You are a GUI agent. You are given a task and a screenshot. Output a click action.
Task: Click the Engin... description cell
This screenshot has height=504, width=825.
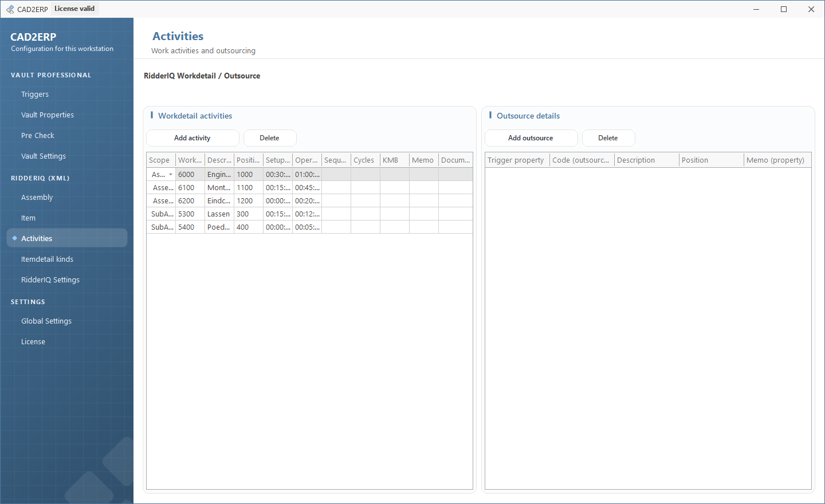(x=219, y=175)
